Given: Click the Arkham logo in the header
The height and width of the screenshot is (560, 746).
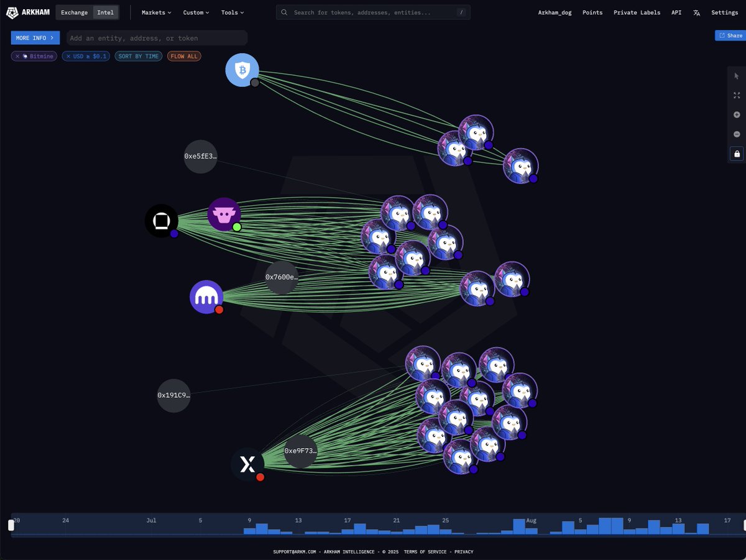Looking at the screenshot, I should click(x=27, y=12).
